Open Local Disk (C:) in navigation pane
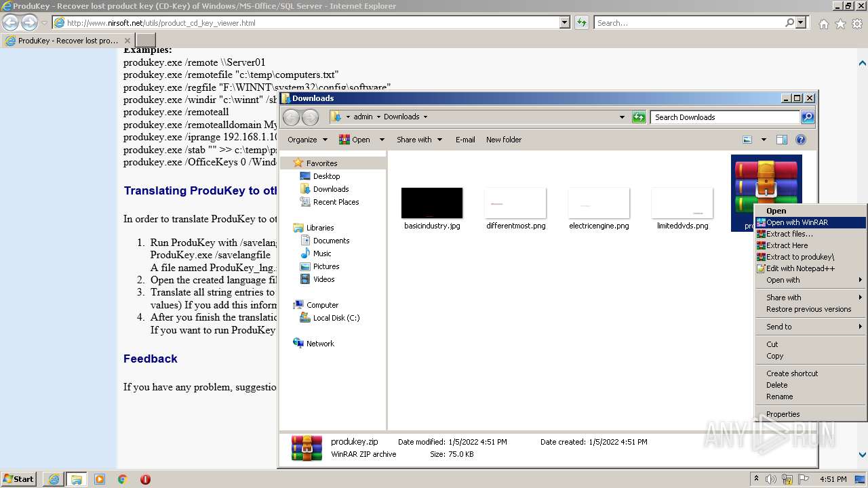Screen dimensions: 868x488 pyautogui.click(x=336, y=318)
